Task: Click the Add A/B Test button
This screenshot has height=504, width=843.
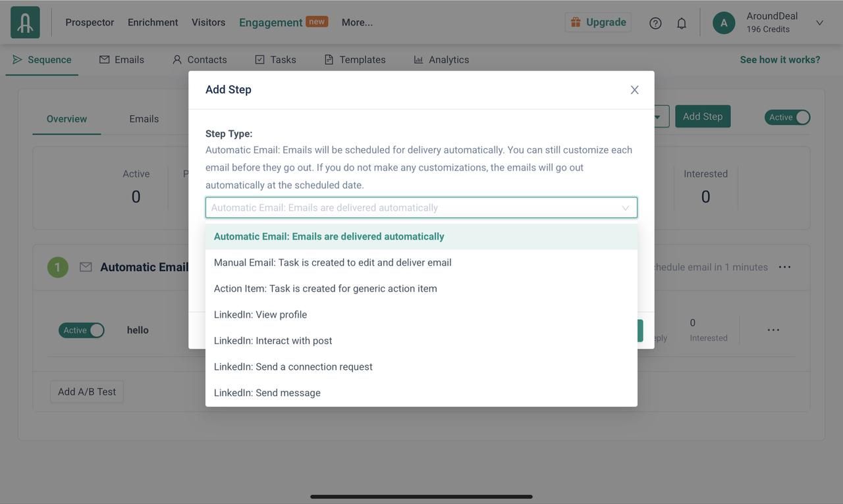Action: [x=87, y=392]
